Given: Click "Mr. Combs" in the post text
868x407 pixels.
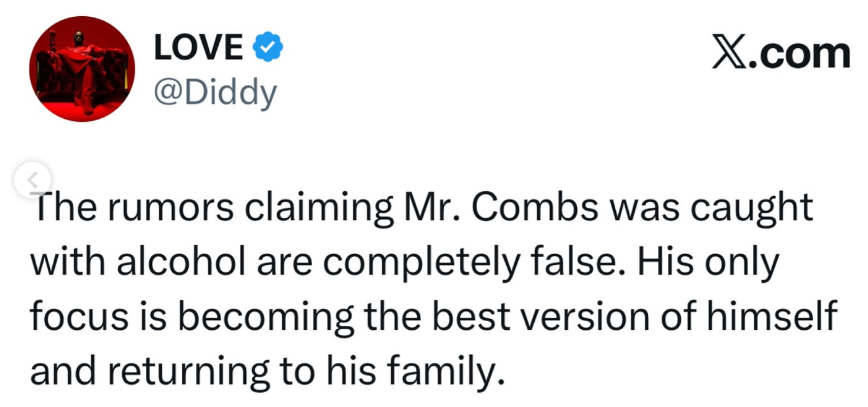Looking at the screenshot, I should (x=500, y=208).
